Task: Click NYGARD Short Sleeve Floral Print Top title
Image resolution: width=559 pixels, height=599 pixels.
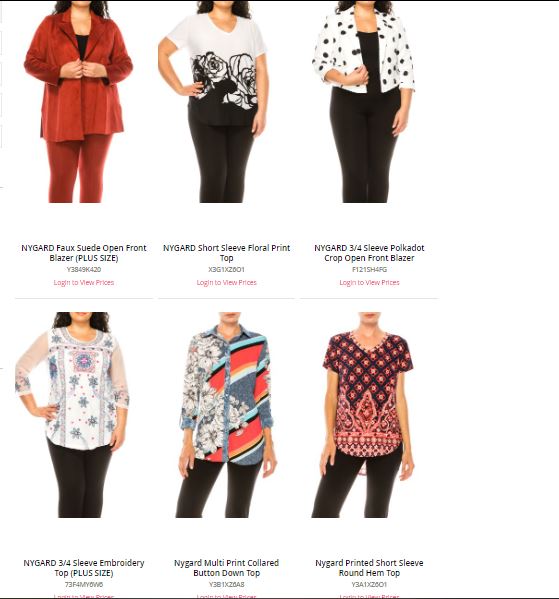Action: (227, 253)
